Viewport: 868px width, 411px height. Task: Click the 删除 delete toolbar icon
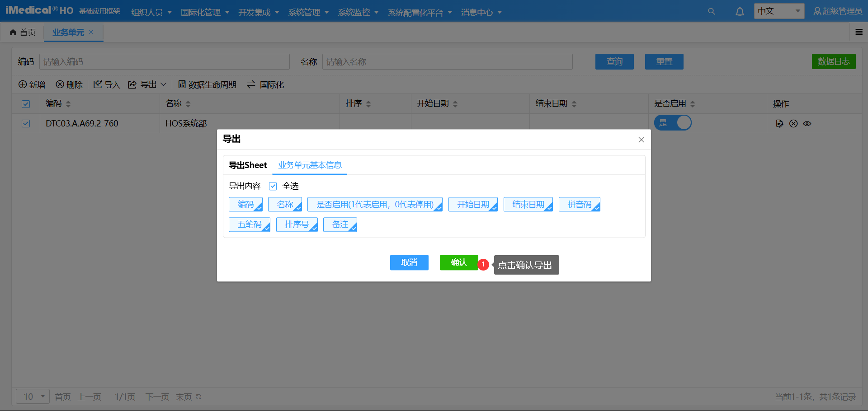60,84
